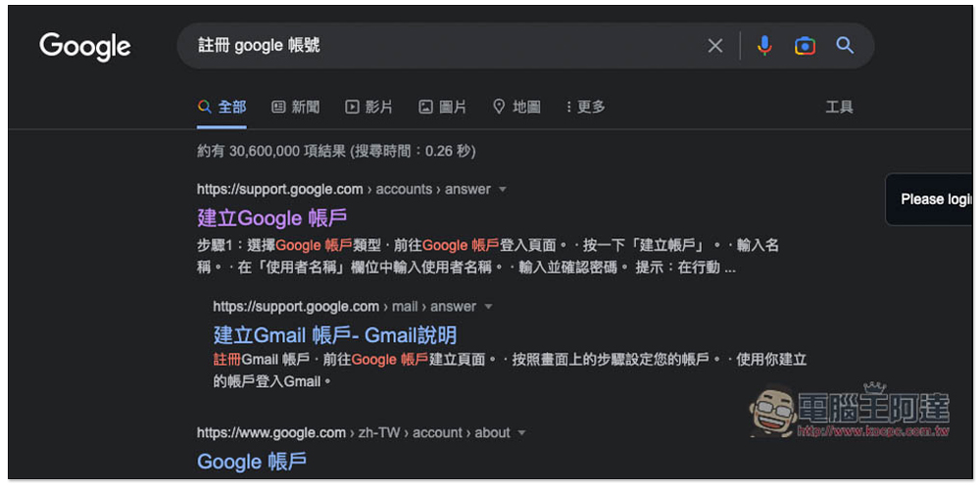Click the magnifying glass search button
The height and width of the screenshot is (485, 980).
pos(845,45)
